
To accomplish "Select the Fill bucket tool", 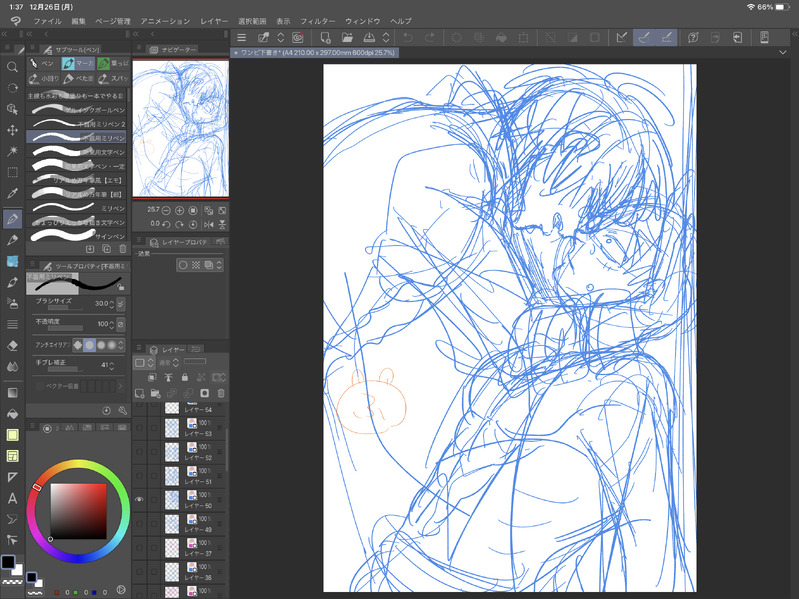I will click(12, 414).
